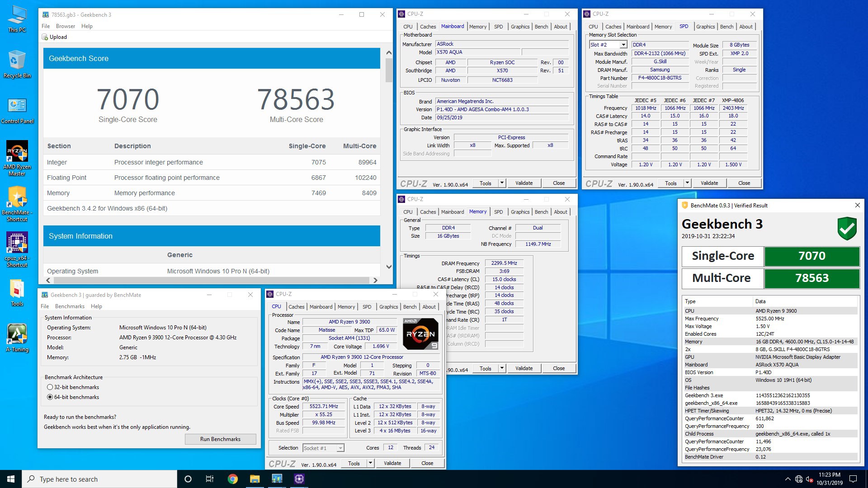This screenshot has width=868, height=488.
Task: Expand Tools dropdown arrow in SPD CPU-Z
Action: coord(687,183)
